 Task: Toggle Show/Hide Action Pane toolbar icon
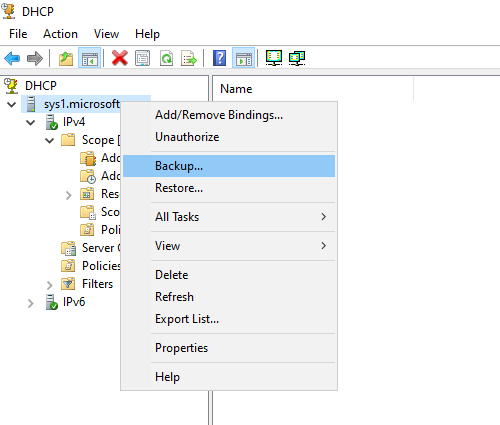pos(244,58)
